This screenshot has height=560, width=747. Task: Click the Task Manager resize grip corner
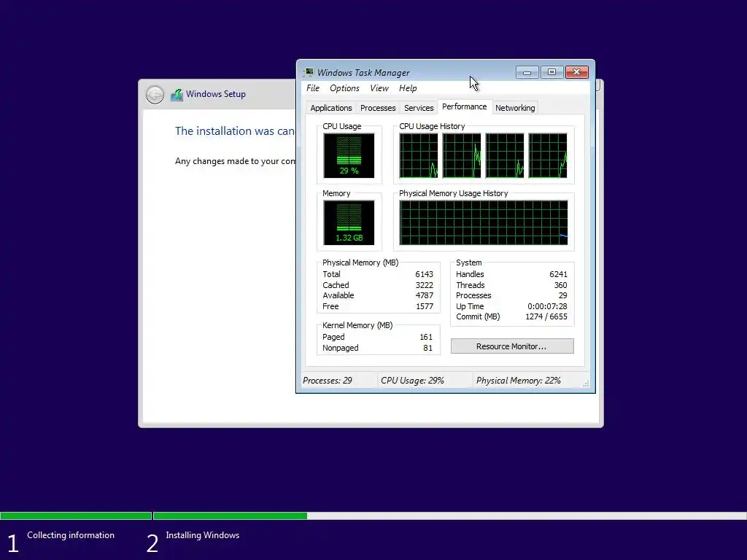tap(586, 384)
